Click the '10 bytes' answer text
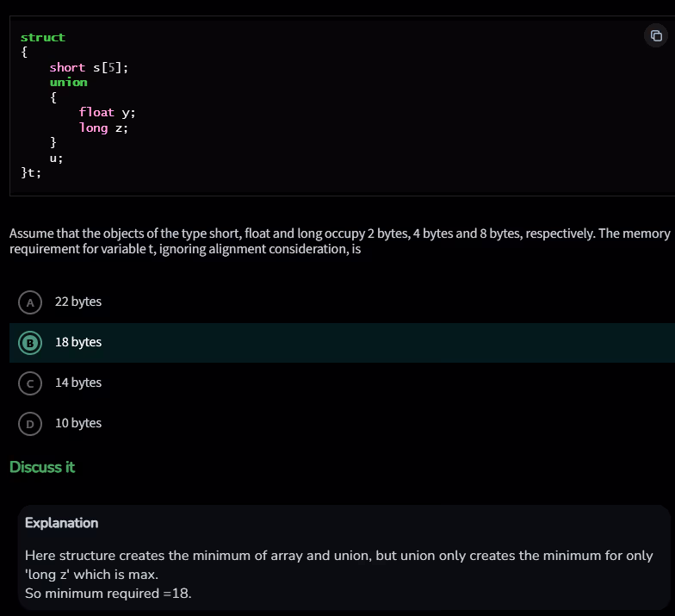675x616 pixels. pos(78,423)
